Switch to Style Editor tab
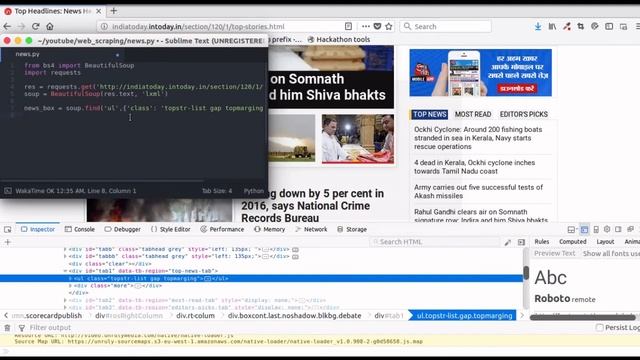Image resolution: width=640 pixels, height=360 pixels. click(x=171, y=229)
